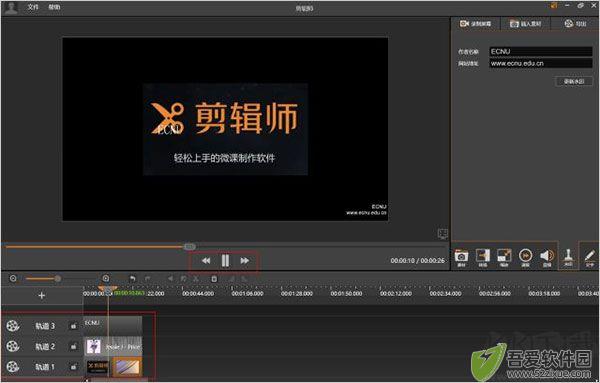Toggle the lock on track 2
The width and height of the screenshot is (600, 383).
[x=73, y=346]
